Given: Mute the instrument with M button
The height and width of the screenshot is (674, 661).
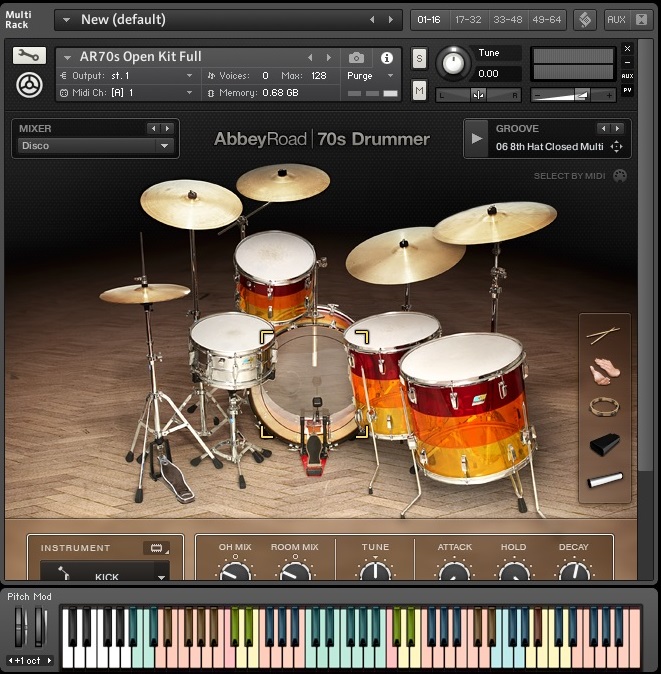Looking at the screenshot, I should [419, 90].
